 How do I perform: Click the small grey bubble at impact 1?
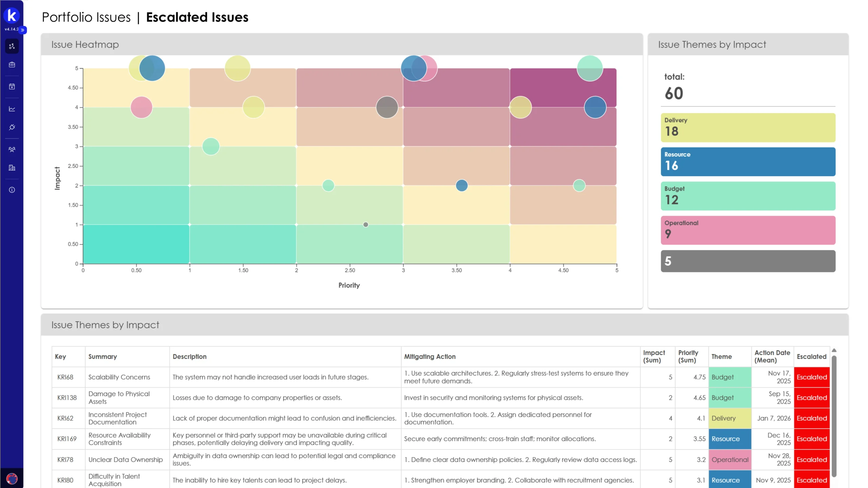pos(366,225)
